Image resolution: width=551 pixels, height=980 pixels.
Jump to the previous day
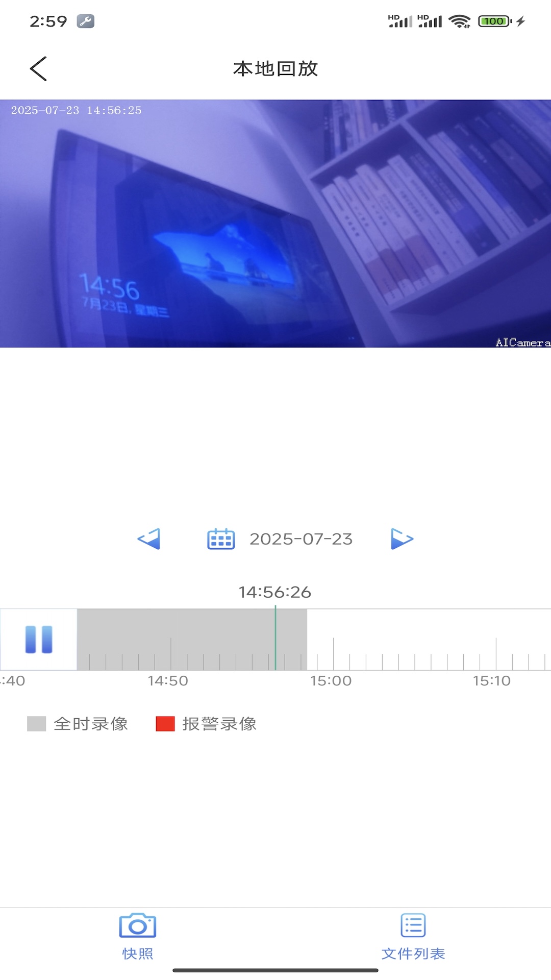pos(149,539)
